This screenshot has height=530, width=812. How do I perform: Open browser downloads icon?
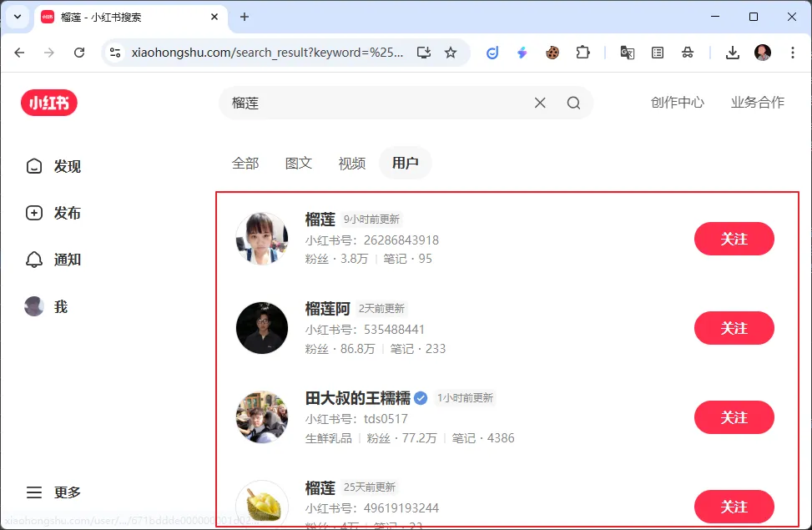(732, 53)
